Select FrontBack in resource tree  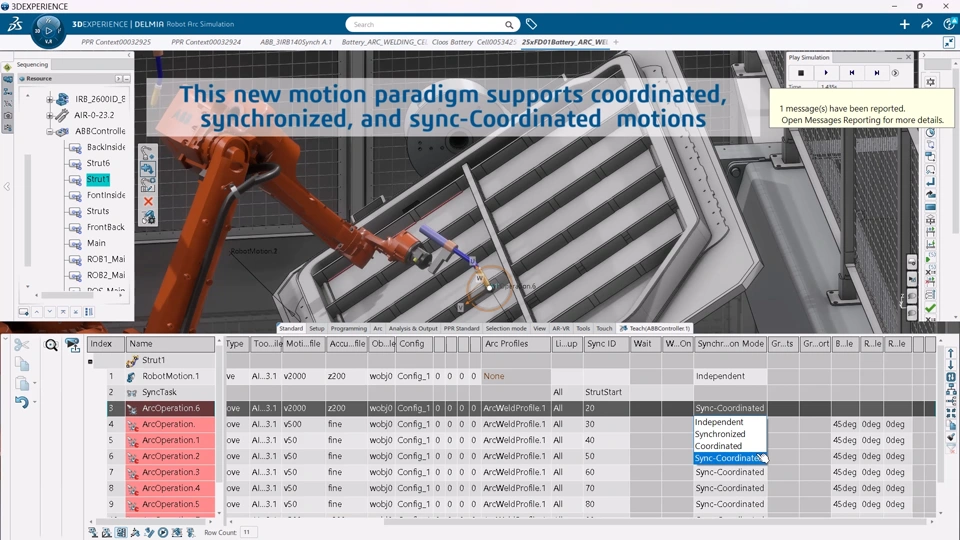(x=105, y=227)
